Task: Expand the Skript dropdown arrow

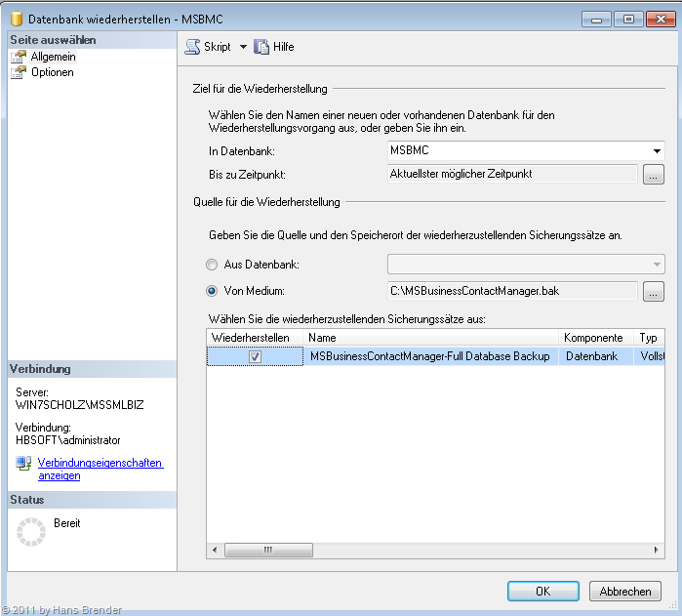Action: (x=243, y=47)
